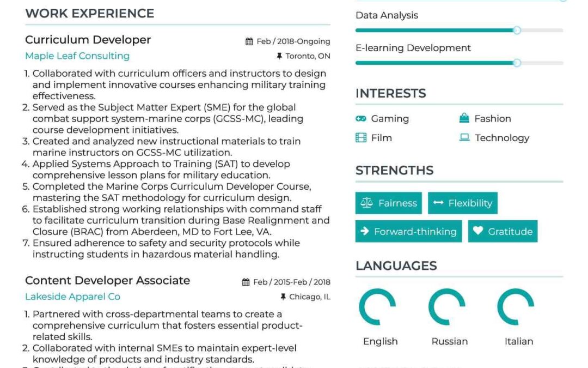Click the Film strip icon
Image resolution: width=588 pixels, height=368 pixels.
click(x=361, y=138)
